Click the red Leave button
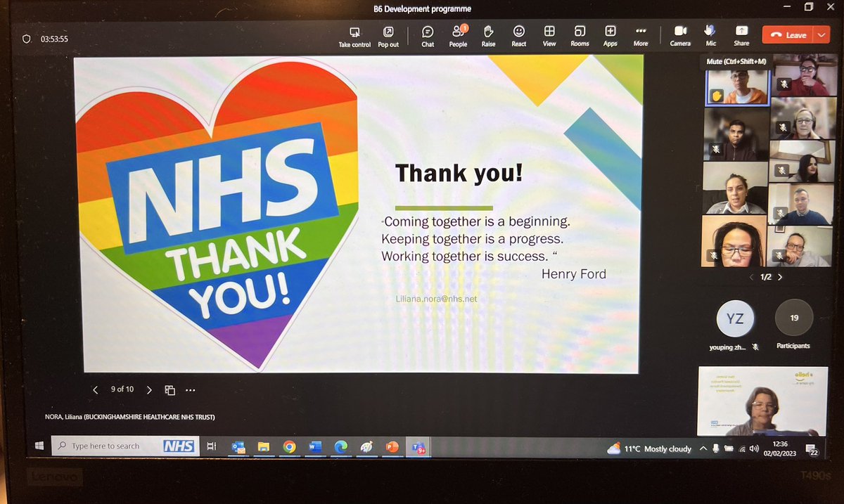Screen dimensions: 844x504 [x=788, y=34]
